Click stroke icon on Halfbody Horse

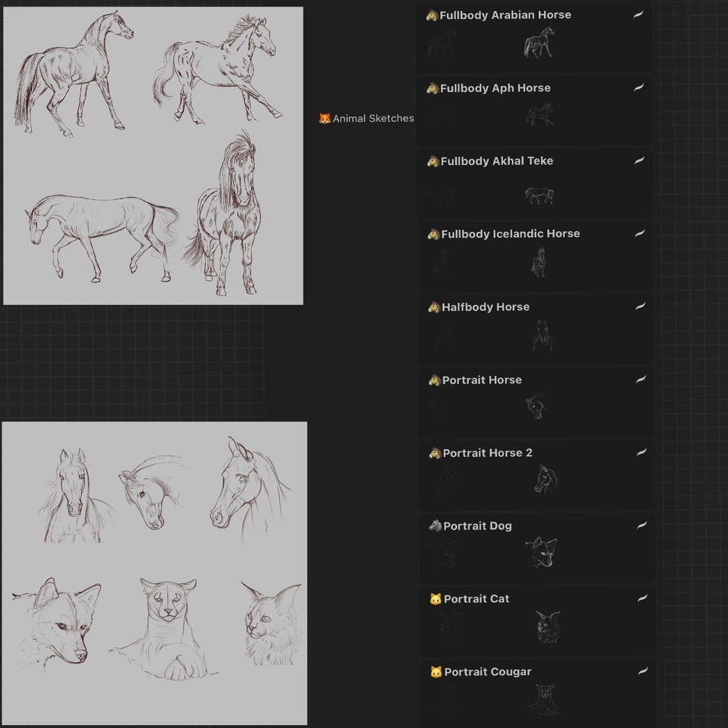pos(640,306)
